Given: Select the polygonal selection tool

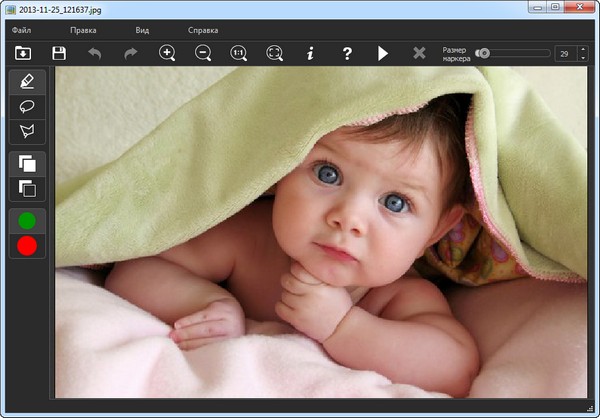Looking at the screenshot, I should pyautogui.click(x=27, y=131).
